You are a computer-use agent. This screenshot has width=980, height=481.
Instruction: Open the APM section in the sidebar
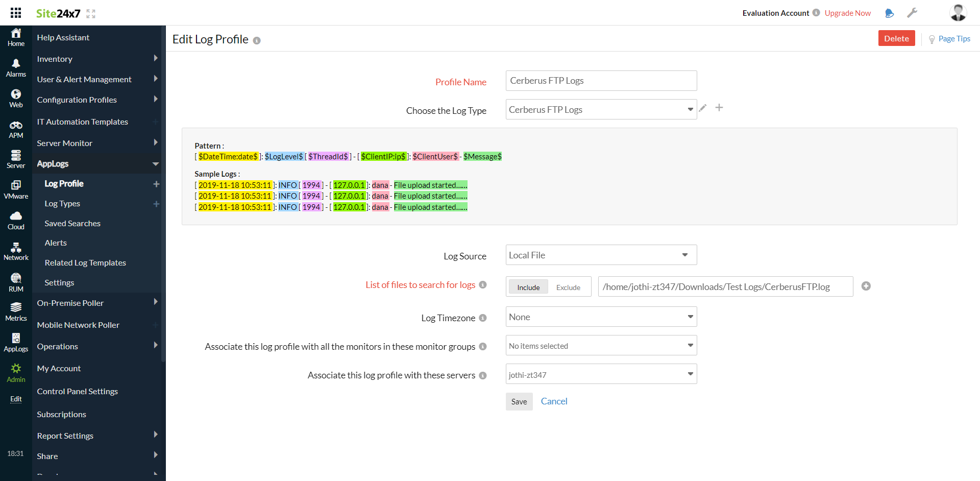click(x=15, y=128)
